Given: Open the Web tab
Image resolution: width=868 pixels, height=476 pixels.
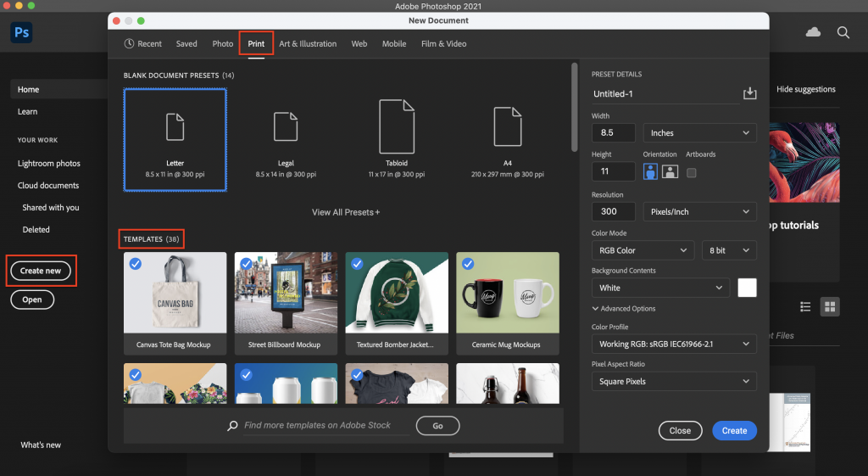Looking at the screenshot, I should [x=359, y=44].
